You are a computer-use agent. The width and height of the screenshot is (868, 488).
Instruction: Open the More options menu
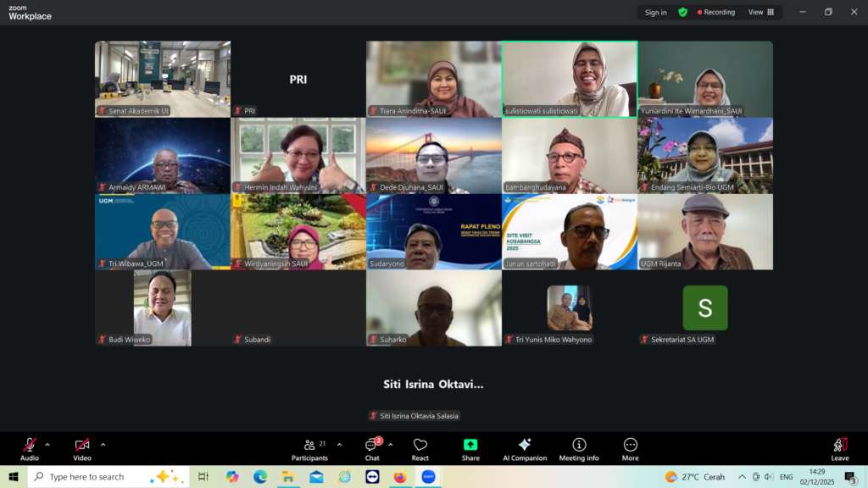[x=630, y=449]
